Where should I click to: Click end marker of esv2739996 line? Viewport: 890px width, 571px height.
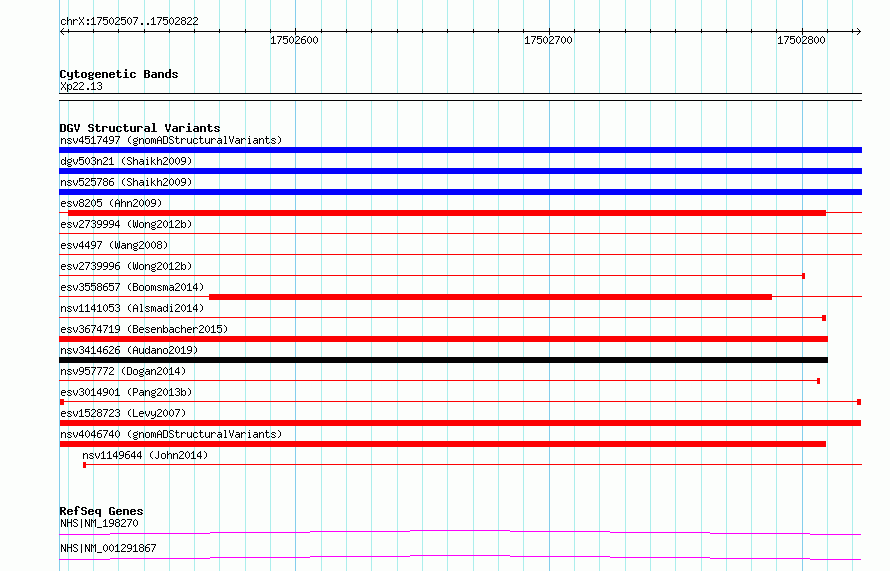pyautogui.click(x=803, y=276)
